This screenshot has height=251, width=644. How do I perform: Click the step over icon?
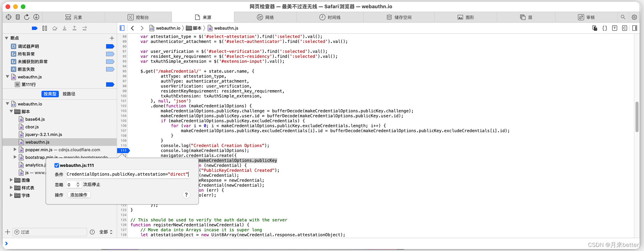click(x=55, y=28)
